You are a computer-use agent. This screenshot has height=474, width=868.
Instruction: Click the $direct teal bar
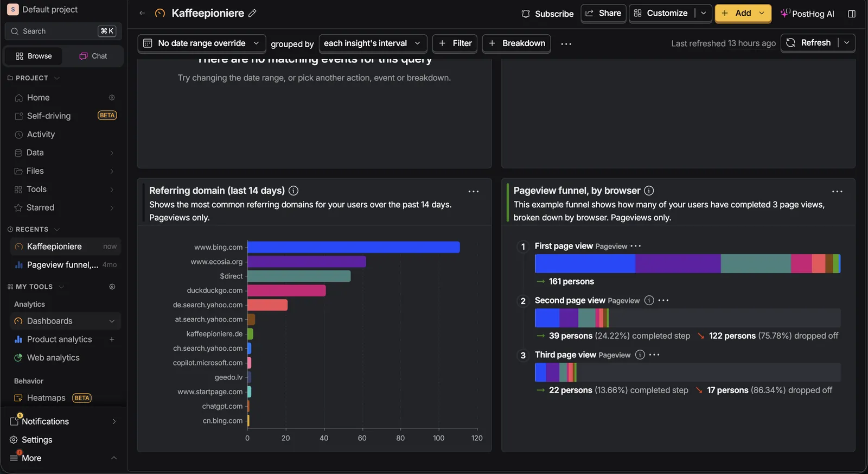click(x=299, y=276)
